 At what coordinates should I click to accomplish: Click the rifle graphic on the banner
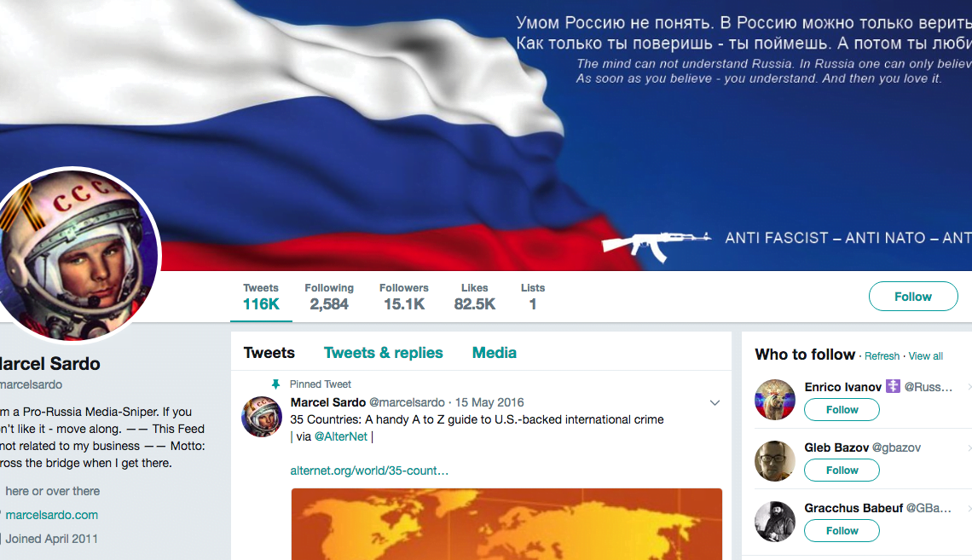point(657,244)
